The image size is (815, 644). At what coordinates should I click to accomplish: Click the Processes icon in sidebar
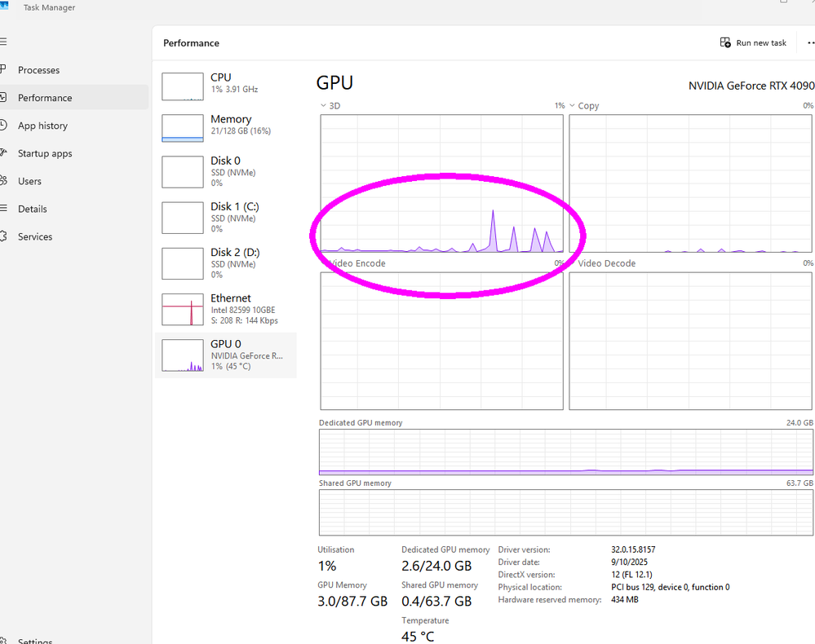tap(3, 69)
